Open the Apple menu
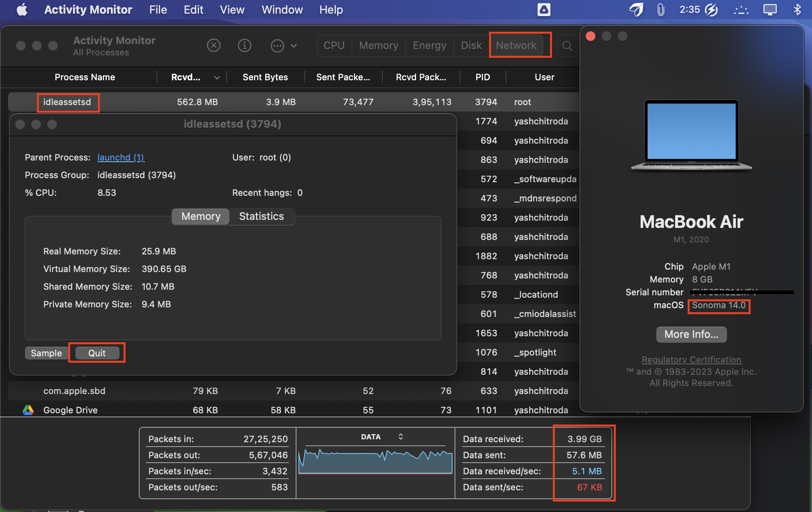 click(22, 10)
